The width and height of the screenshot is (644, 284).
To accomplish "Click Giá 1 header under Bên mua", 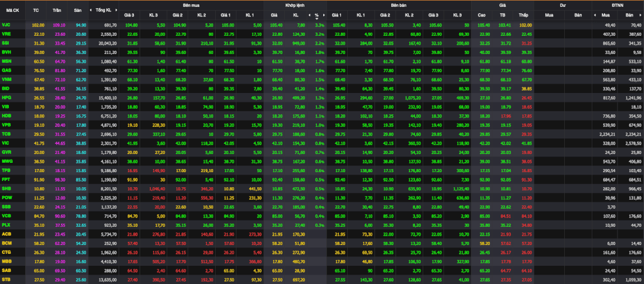I will pyautogui.click(x=226, y=15).
